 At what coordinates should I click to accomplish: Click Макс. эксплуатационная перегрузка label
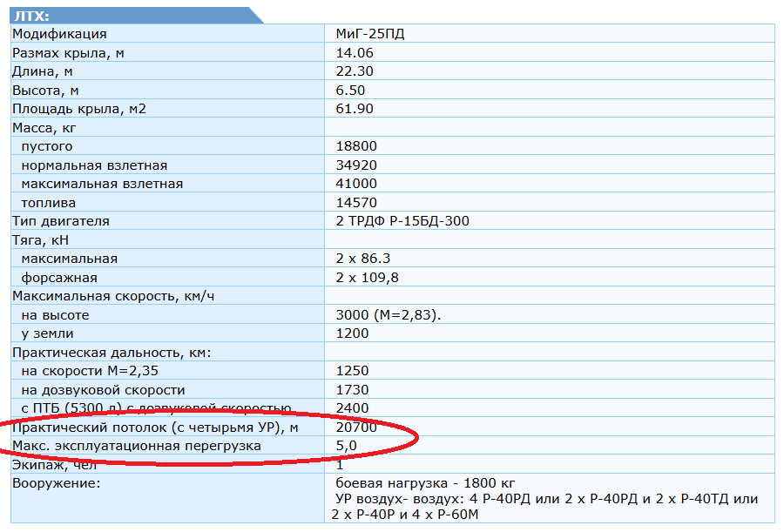[x=137, y=447]
